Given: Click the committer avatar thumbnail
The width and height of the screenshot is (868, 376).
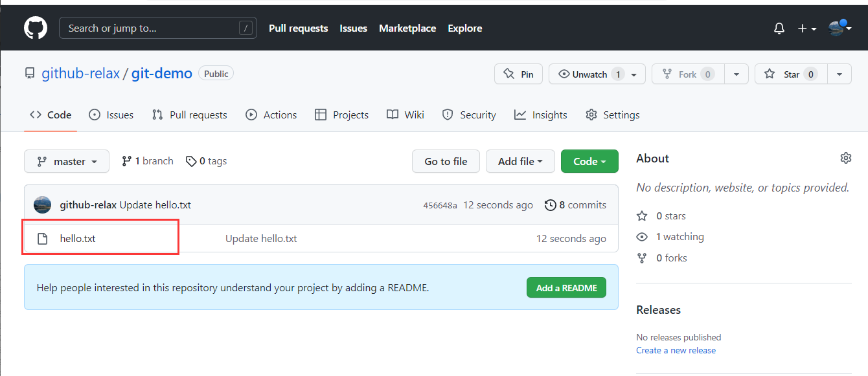Looking at the screenshot, I should pyautogui.click(x=42, y=205).
